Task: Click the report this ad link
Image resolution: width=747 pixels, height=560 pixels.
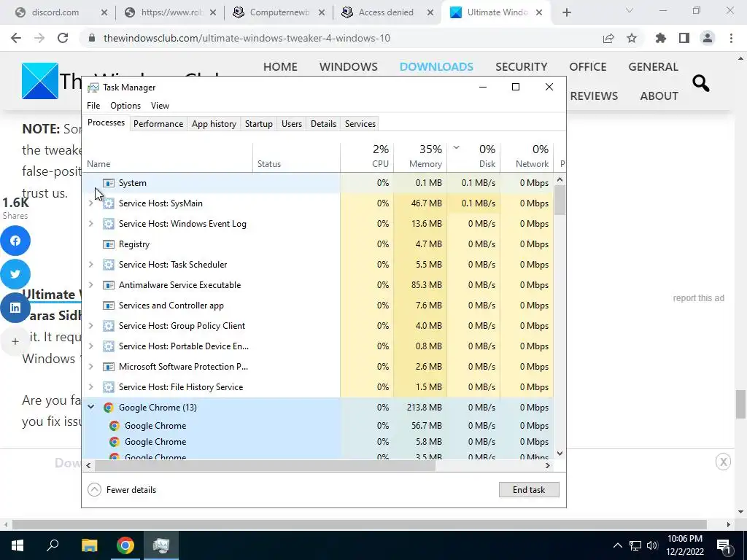Action: 698,298
